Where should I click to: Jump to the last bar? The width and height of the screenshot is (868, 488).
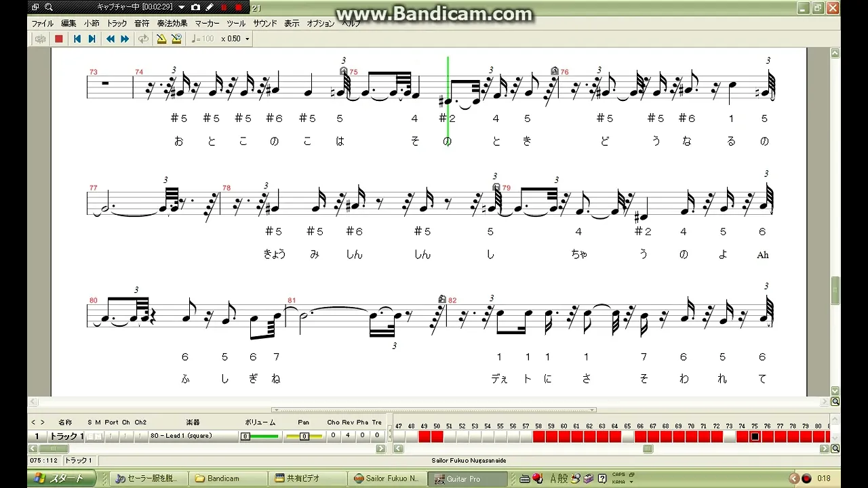coord(92,39)
